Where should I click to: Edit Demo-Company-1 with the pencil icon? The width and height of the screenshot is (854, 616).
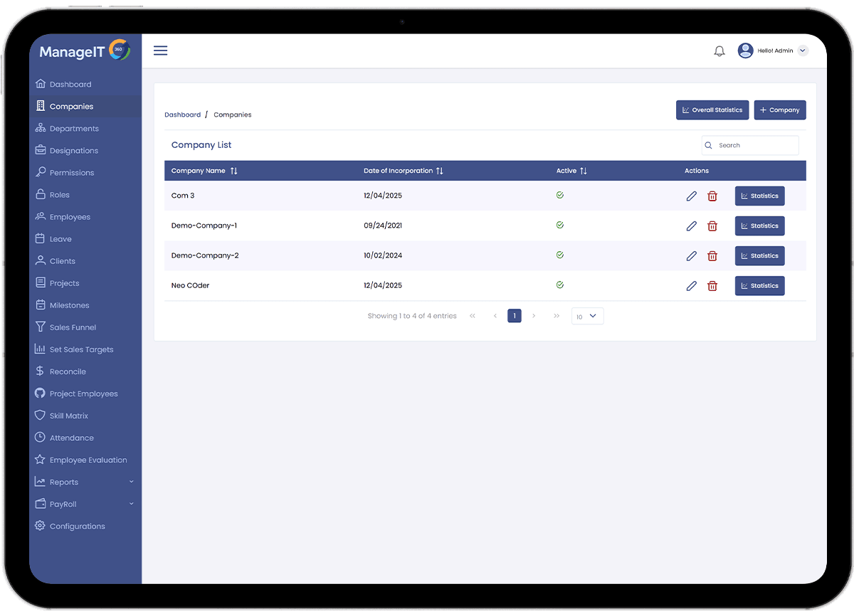coord(692,226)
